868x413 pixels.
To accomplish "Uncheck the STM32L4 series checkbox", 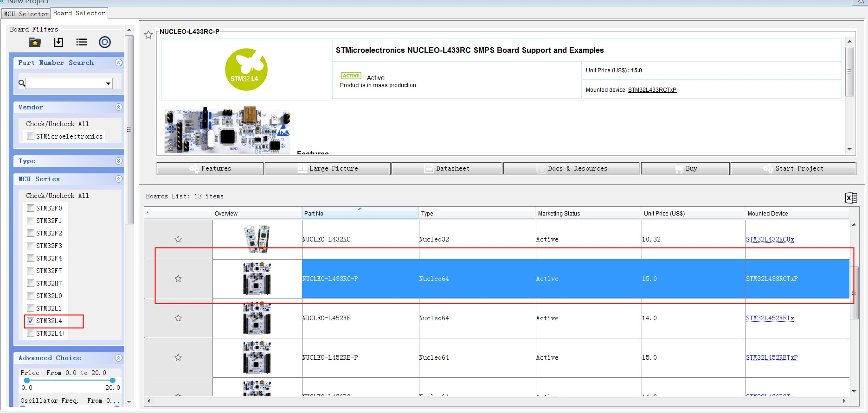I will [x=31, y=321].
